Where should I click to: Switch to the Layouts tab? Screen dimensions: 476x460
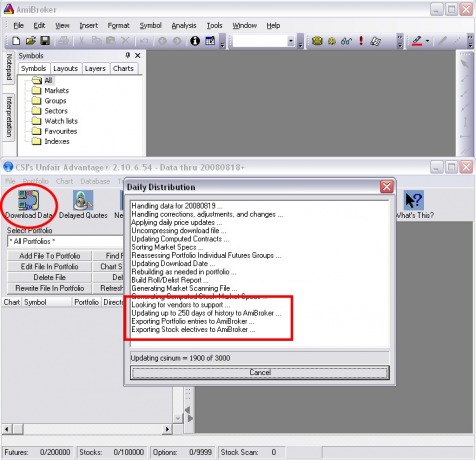65,68
